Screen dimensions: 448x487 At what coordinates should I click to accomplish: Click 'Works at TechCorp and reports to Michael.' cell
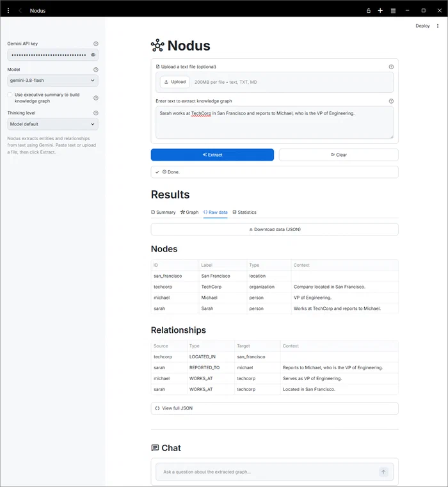pos(345,308)
